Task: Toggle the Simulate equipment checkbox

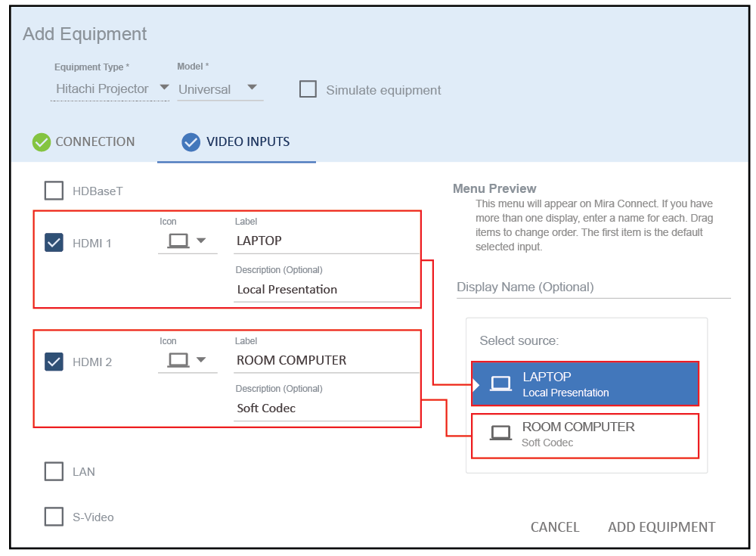Action: (x=308, y=89)
